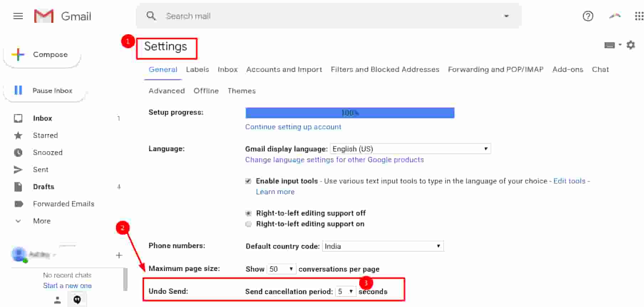Enable input tools checkbox
644x307 pixels.
248,181
